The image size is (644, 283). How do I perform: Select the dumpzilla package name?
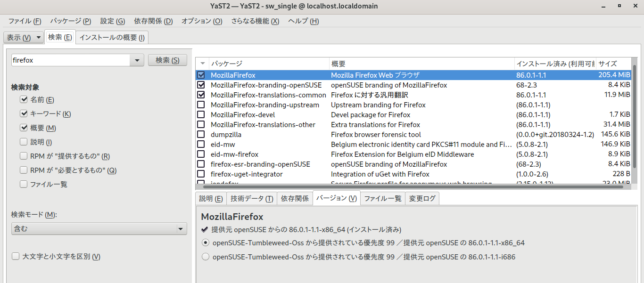pyautogui.click(x=226, y=135)
